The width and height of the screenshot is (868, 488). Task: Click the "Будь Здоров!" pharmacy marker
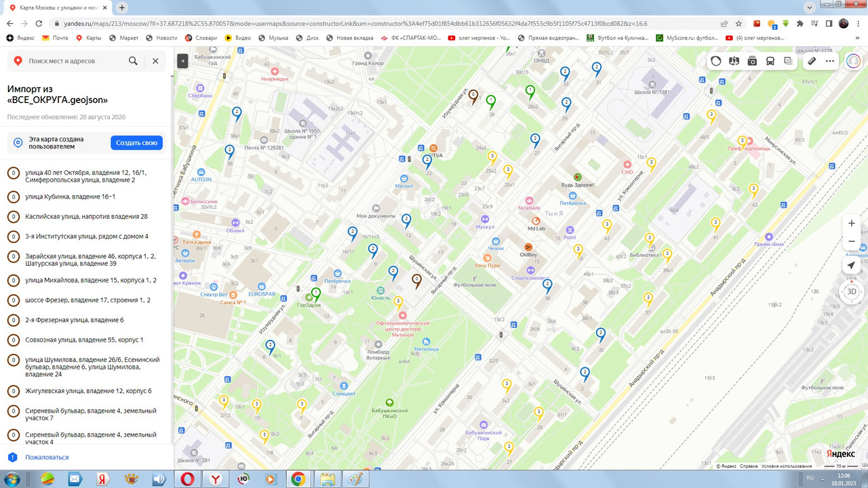[x=578, y=177]
